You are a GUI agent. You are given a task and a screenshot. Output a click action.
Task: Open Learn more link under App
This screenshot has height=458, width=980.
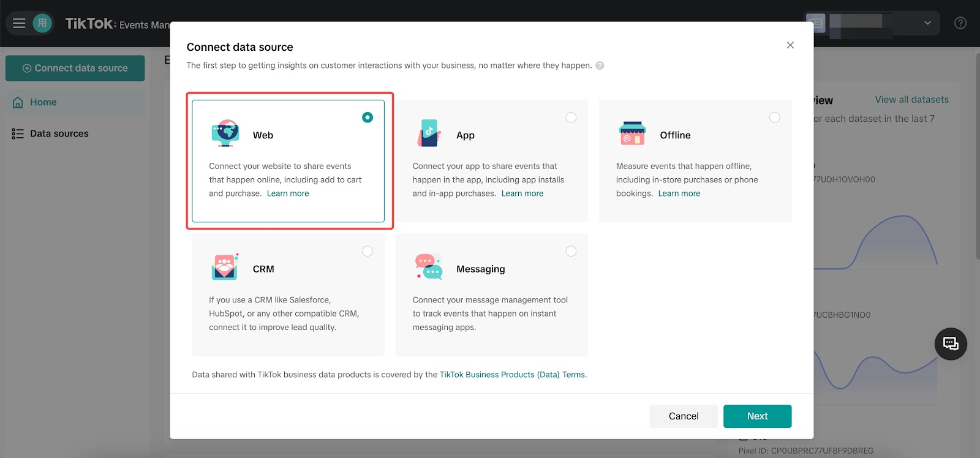522,193
